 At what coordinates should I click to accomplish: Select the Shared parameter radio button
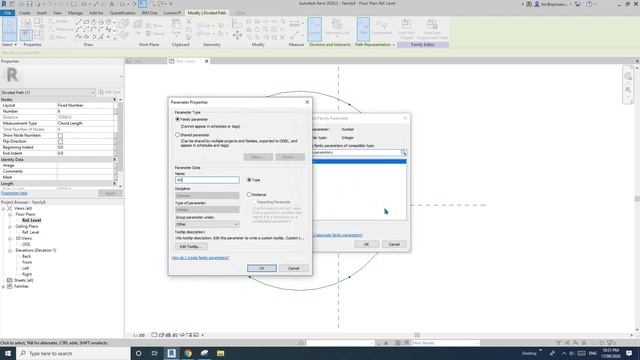178,135
